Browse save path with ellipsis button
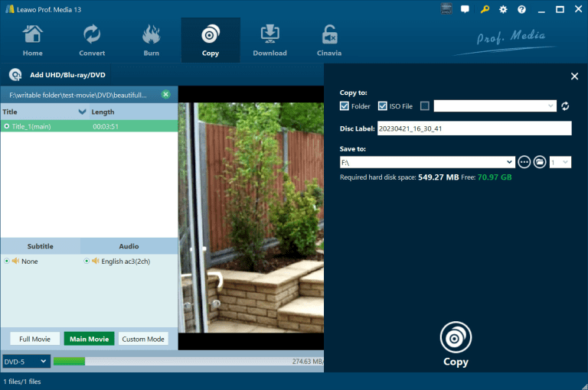Image resolution: width=588 pixels, height=390 pixels. [524, 162]
